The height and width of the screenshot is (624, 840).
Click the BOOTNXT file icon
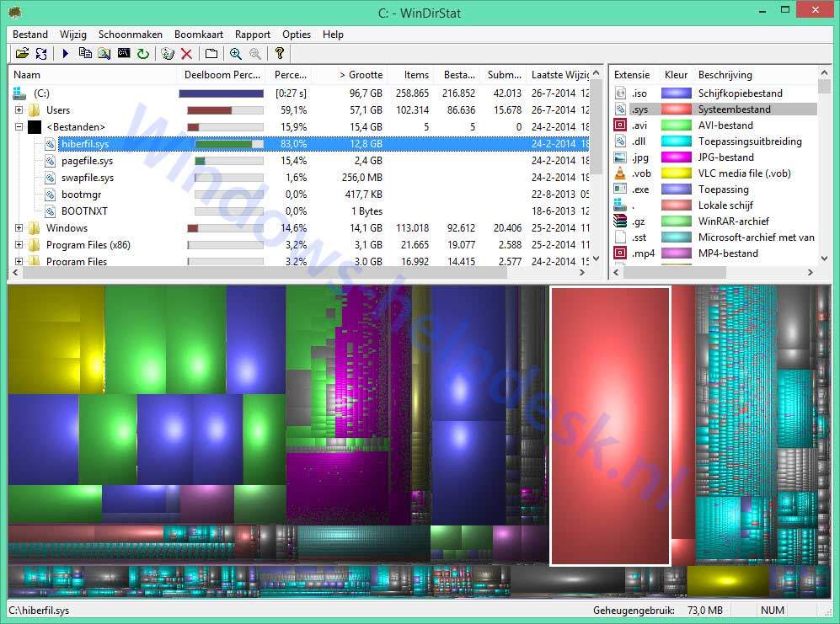[50, 211]
